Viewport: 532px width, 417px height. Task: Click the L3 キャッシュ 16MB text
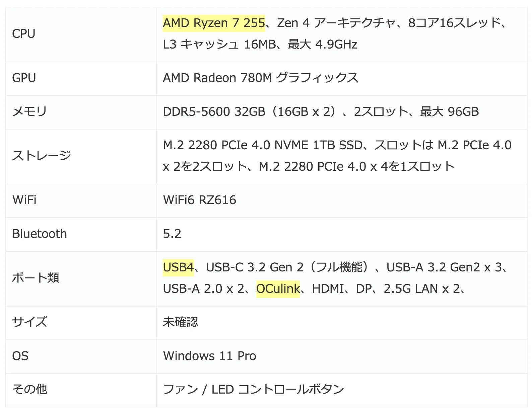(219, 44)
